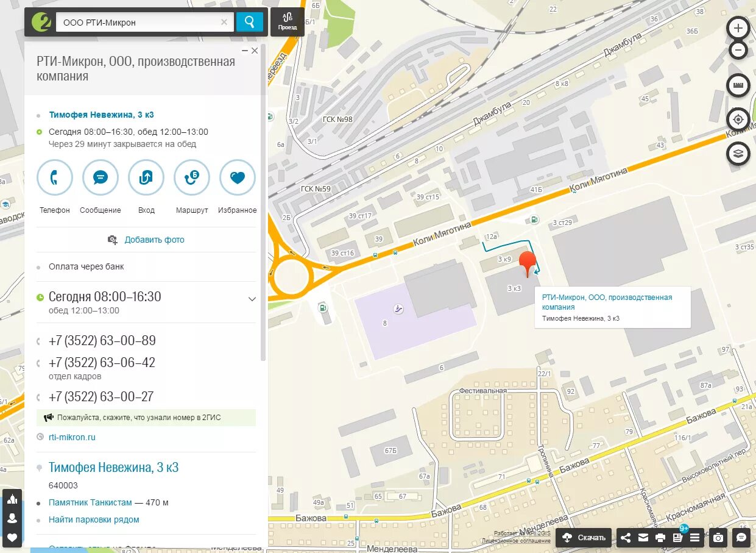Screen dimensions: 756x553
Task: Click the share icon in bottom toolbar
Action: click(x=626, y=537)
